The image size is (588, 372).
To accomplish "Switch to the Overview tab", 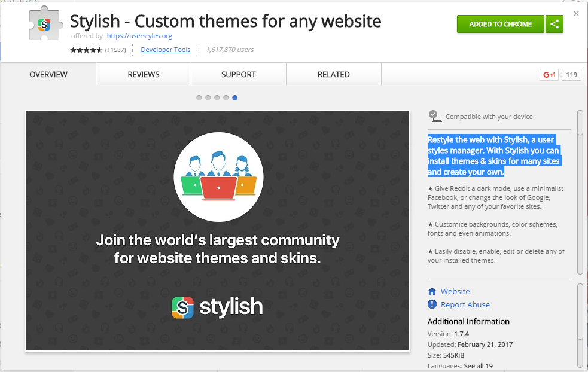I will click(x=48, y=74).
